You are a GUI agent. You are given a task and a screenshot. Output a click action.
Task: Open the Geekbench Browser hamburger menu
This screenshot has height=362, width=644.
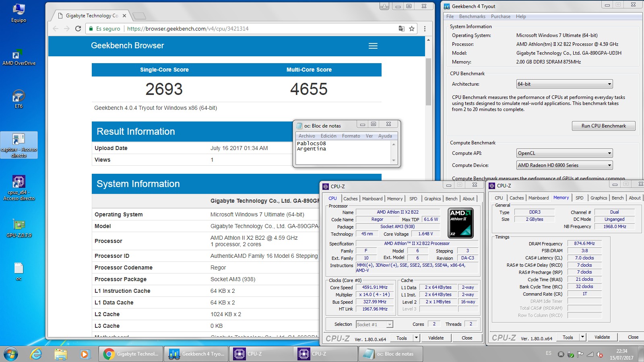tap(373, 46)
